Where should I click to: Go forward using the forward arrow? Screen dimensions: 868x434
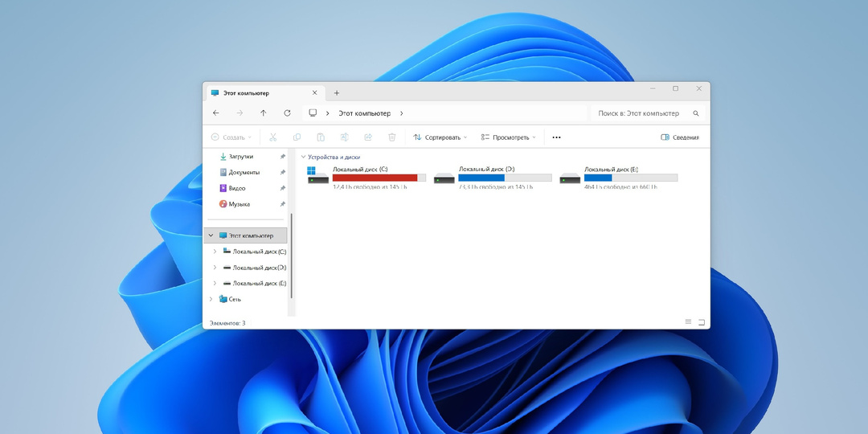240,113
